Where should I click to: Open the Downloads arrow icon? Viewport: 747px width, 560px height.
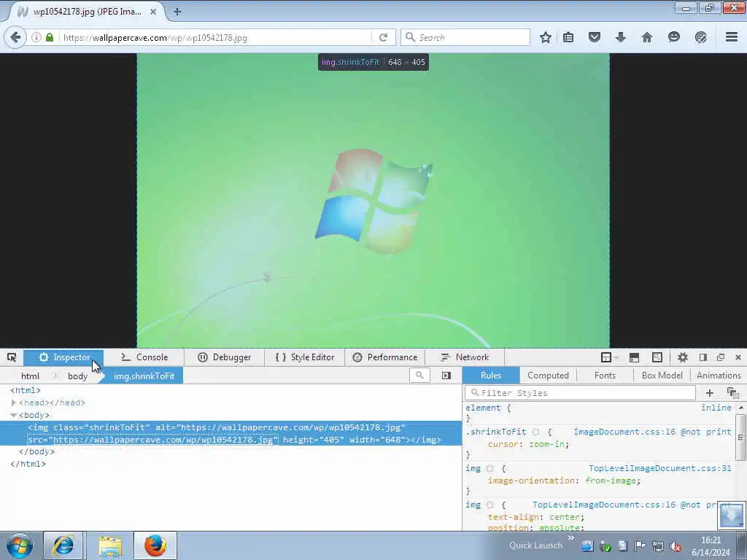(620, 37)
